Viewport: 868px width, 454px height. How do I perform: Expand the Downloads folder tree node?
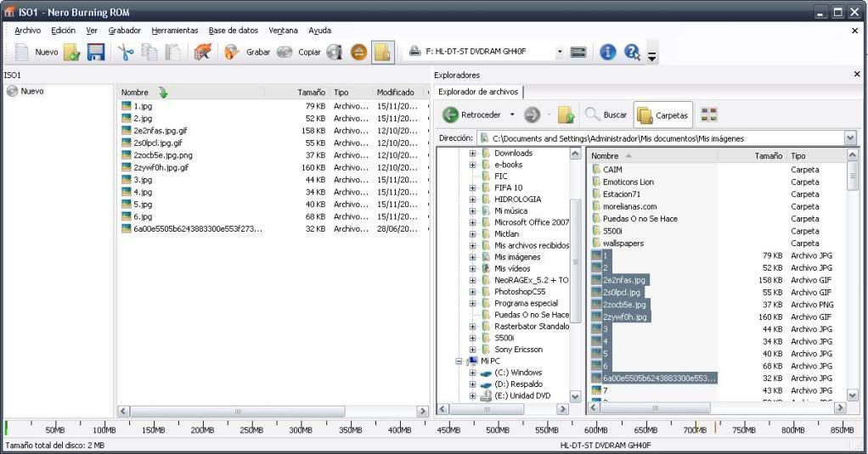tap(472, 154)
